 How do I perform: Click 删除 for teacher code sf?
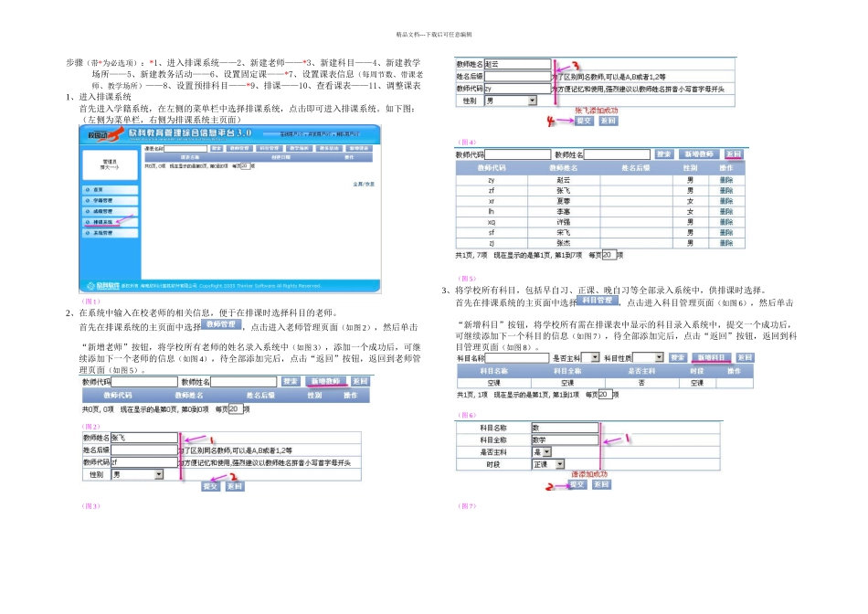click(x=725, y=232)
